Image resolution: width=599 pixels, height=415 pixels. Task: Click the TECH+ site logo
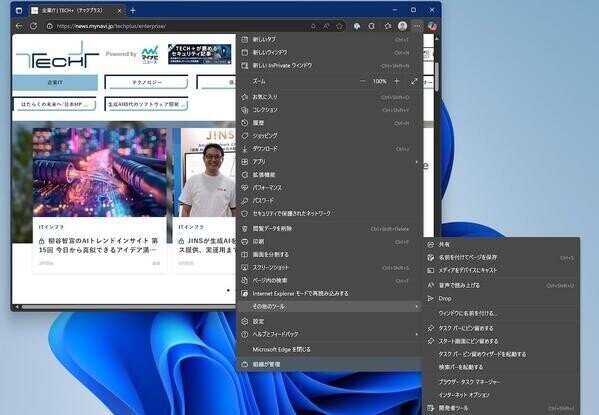click(57, 55)
